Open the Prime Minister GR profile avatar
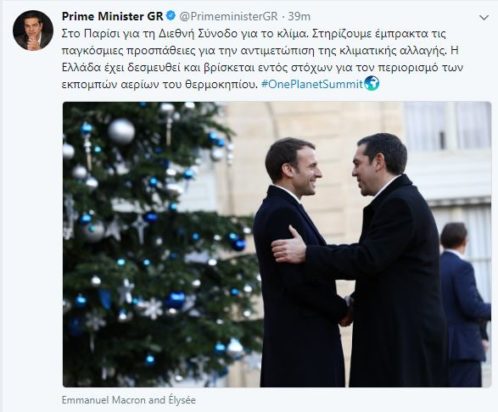The image size is (498, 412). click(x=33, y=30)
